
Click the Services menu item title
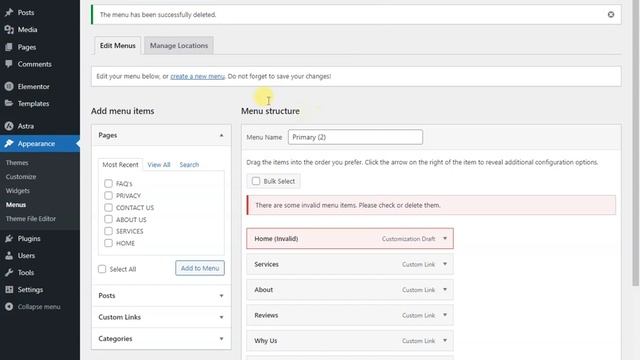[x=266, y=264]
